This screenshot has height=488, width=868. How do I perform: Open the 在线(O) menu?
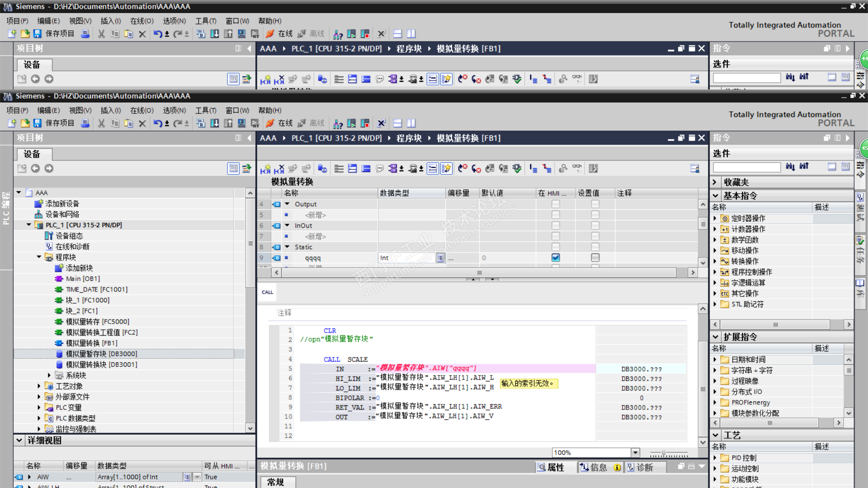coord(142,110)
